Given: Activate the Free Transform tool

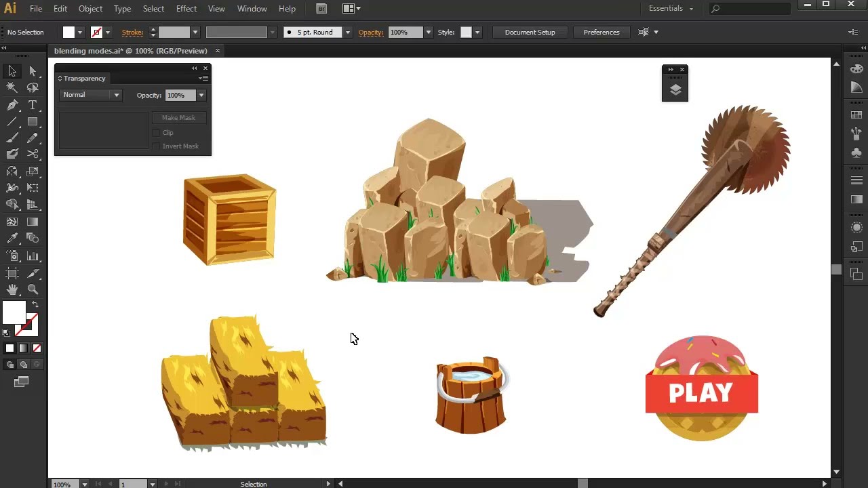Looking at the screenshot, I should (x=33, y=188).
